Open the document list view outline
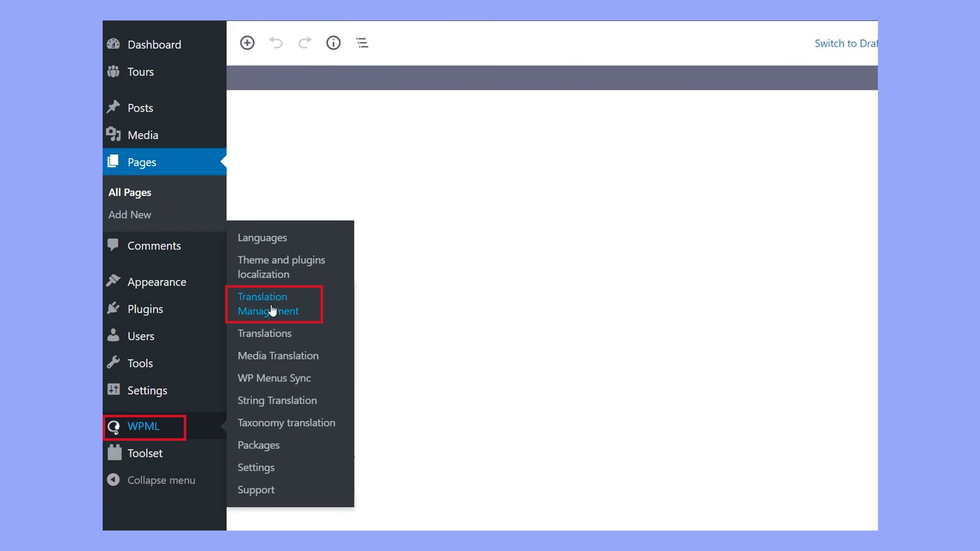 click(x=362, y=43)
